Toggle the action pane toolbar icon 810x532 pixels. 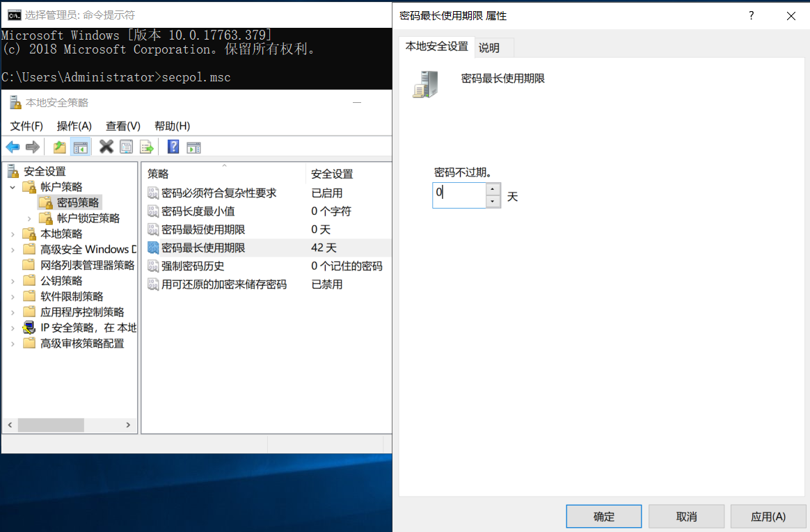click(x=193, y=148)
